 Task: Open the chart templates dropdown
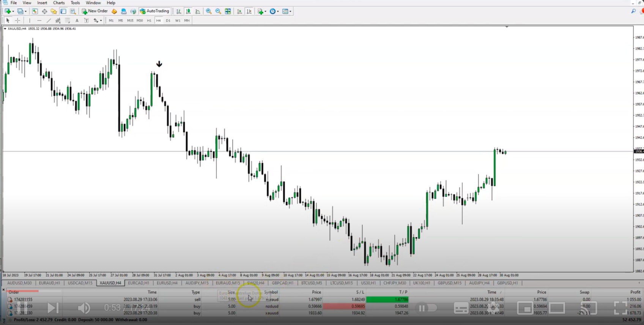pos(287,11)
